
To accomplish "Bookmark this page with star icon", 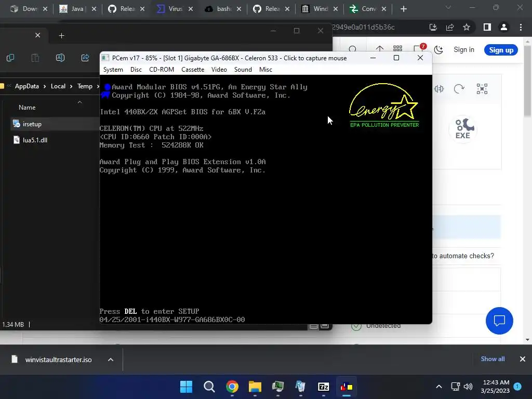I will coord(467,27).
